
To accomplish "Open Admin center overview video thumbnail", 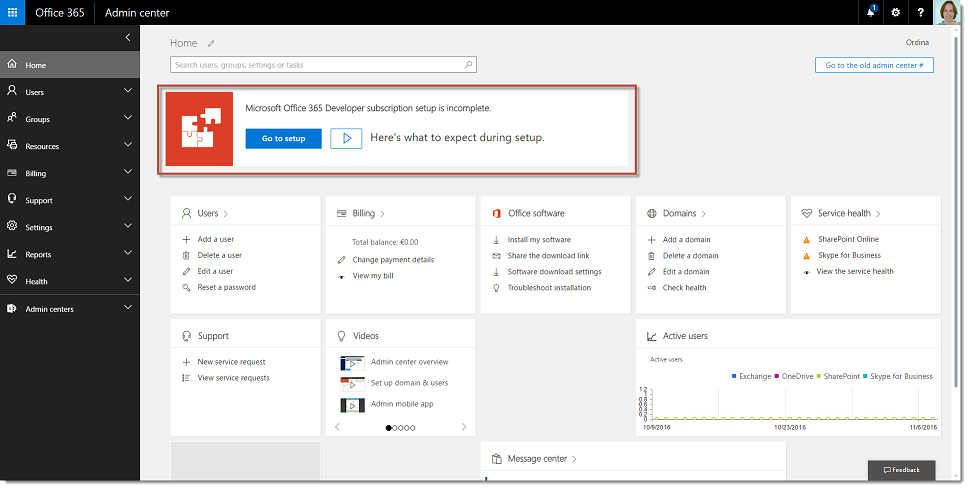I will (x=352, y=363).
